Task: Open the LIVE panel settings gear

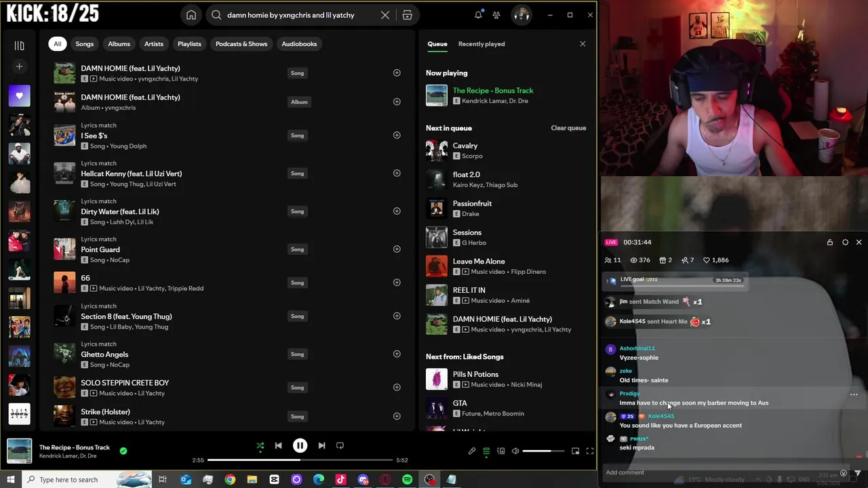Action: pyautogui.click(x=845, y=242)
